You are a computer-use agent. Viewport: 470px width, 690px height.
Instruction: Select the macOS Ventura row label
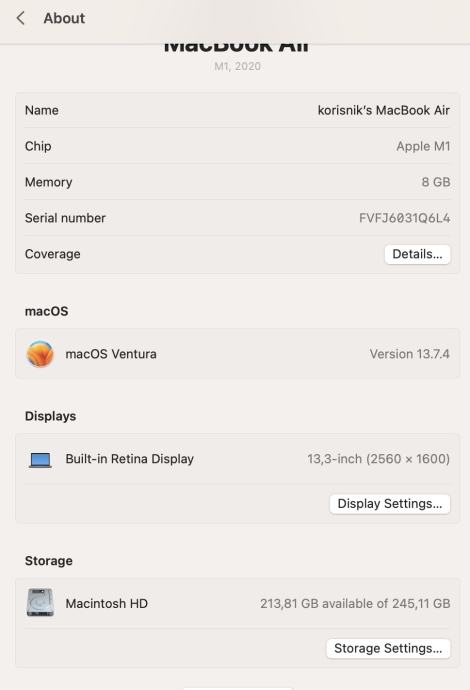[111, 354]
